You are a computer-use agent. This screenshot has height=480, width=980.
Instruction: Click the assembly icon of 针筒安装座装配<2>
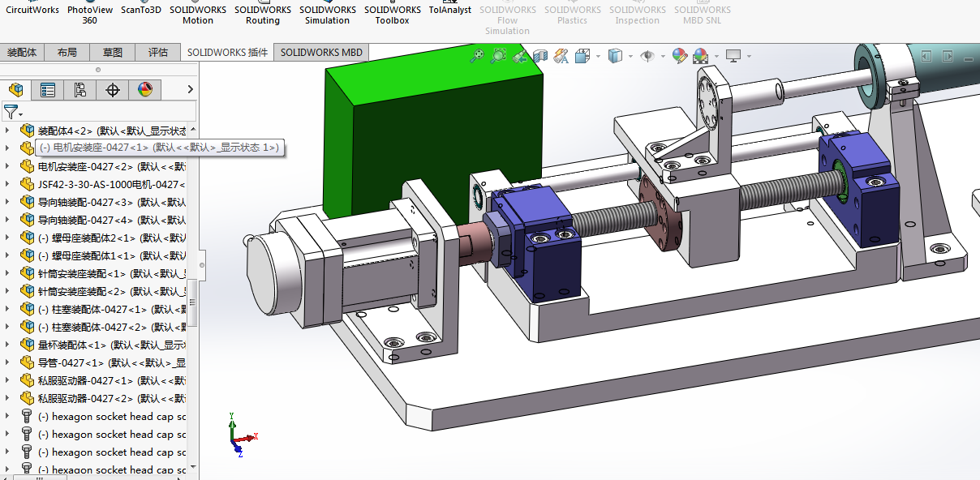pos(28,291)
